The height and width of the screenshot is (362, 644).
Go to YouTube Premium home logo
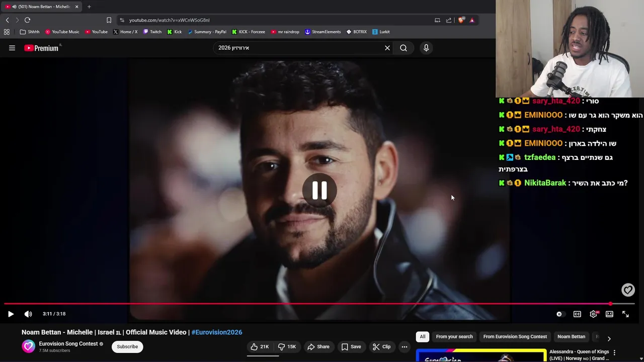click(41, 48)
